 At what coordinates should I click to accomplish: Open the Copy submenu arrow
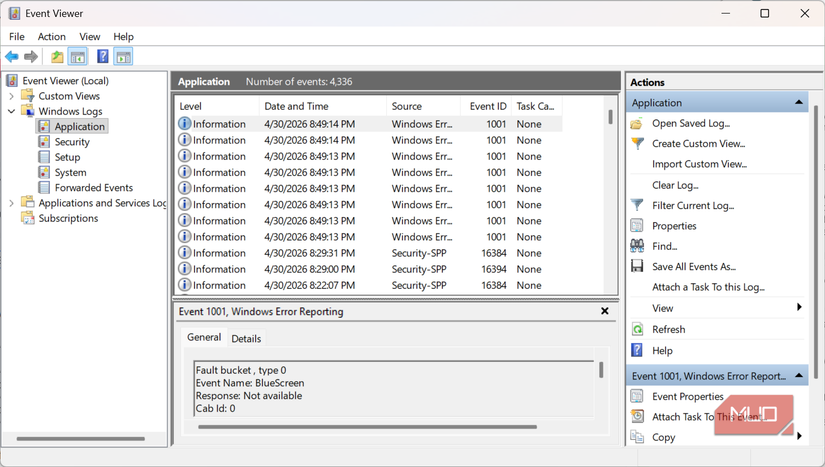pos(799,436)
